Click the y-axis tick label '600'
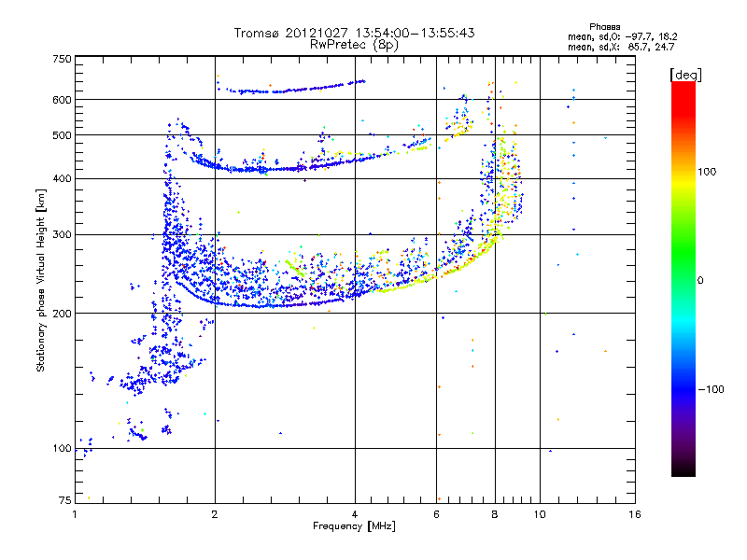Screen dimensions: 747x560 62,100
